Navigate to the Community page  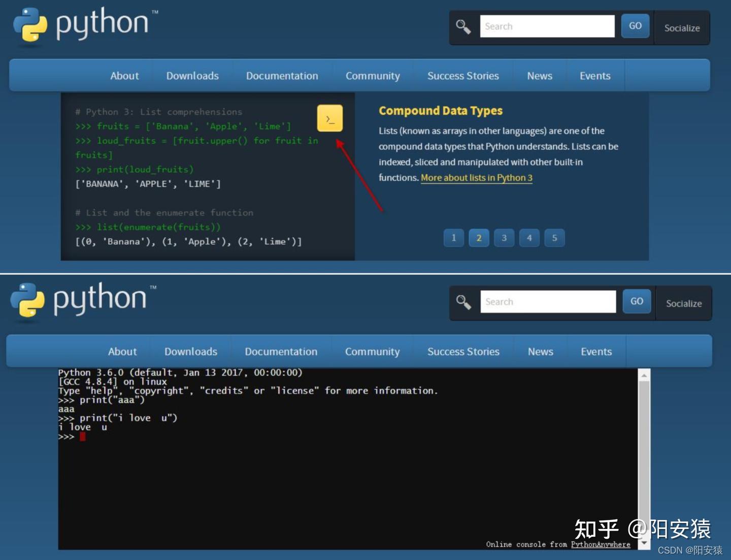[x=372, y=75]
